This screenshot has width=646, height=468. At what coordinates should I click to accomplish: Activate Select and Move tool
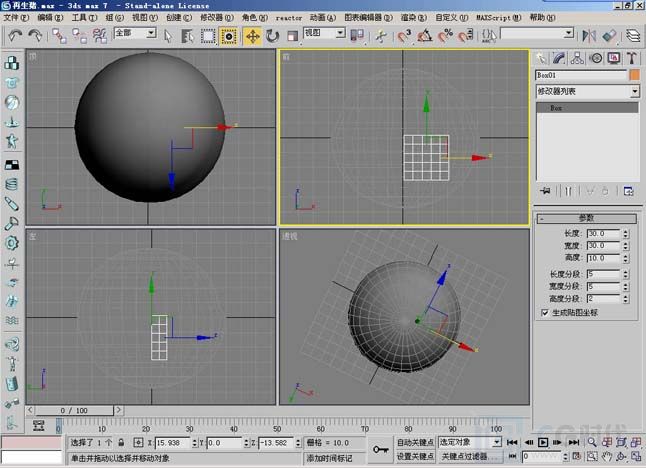[x=252, y=36]
